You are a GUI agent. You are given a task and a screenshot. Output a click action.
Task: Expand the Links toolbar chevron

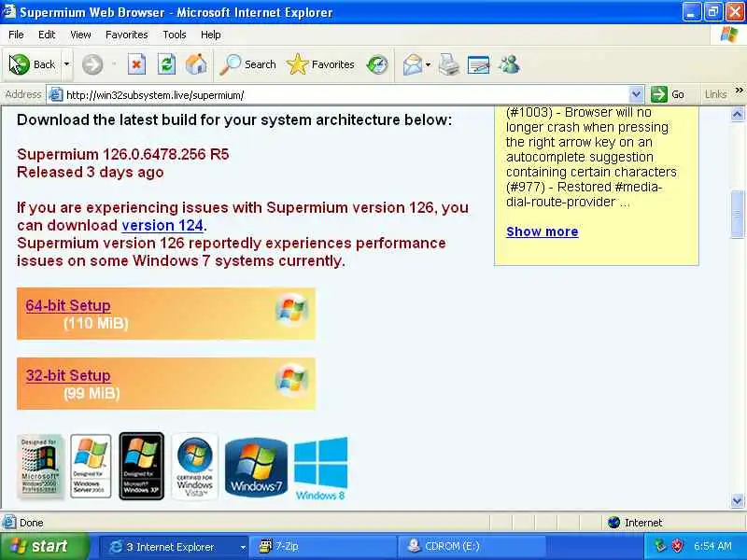[x=739, y=90]
